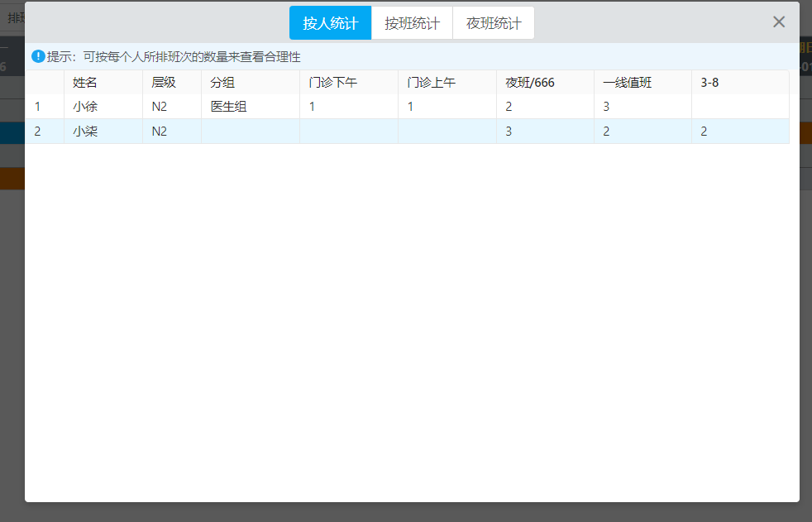Click the blue info icon beside 提示
This screenshot has width=812, height=522.
pos(38,56)
